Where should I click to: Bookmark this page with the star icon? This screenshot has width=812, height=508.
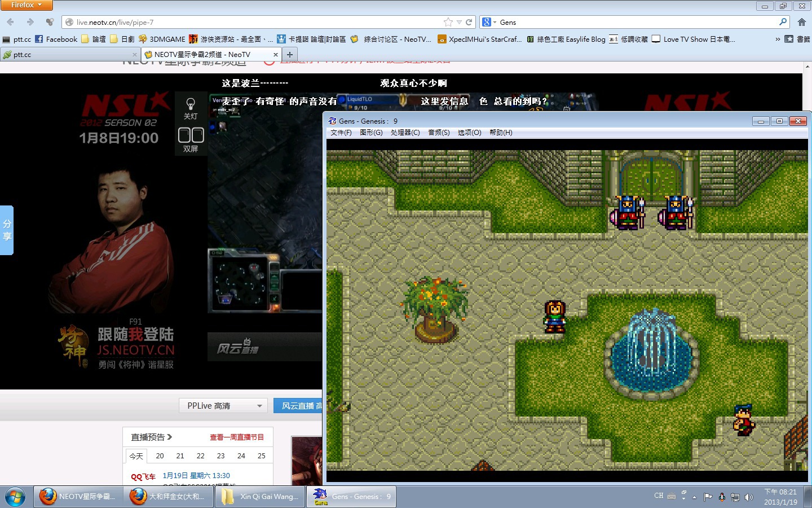click(x=448, y=22)
